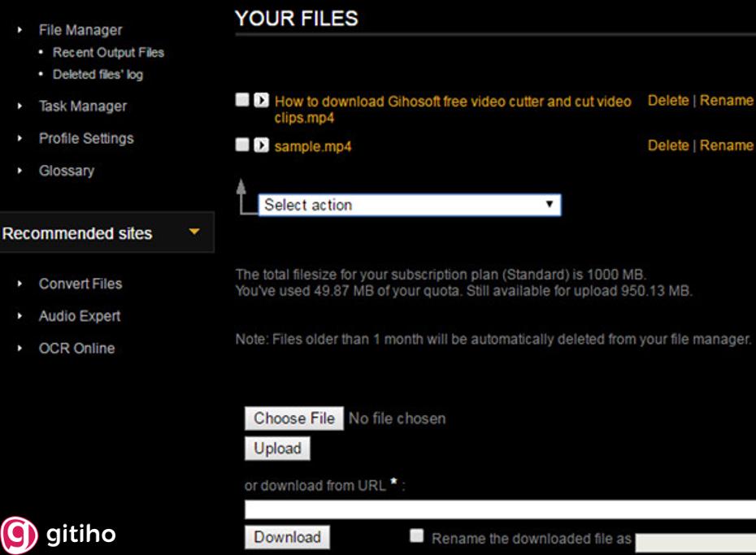Click the arrow pointing up to checkboxes
The height and width of the screenshot is (555, 756).
tap(241, 189)
